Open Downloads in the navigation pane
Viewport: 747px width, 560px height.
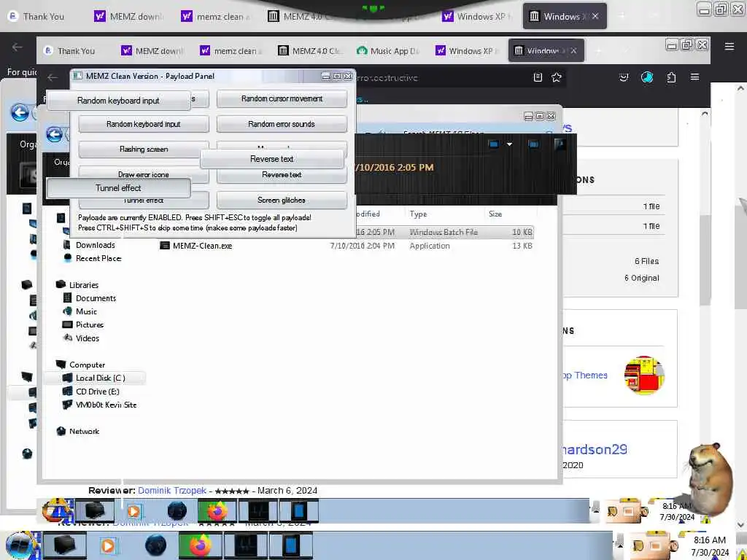(x=95, y=245)
